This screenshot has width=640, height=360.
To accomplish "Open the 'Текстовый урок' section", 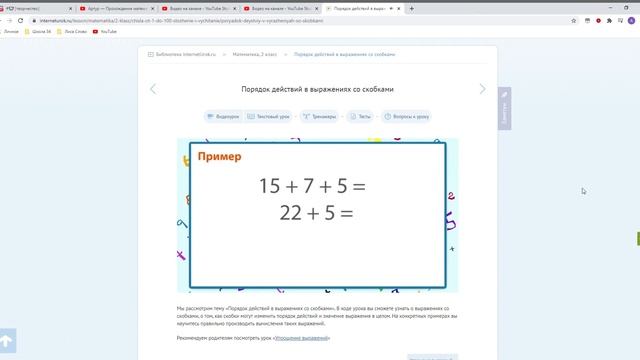I will point(268,116).
